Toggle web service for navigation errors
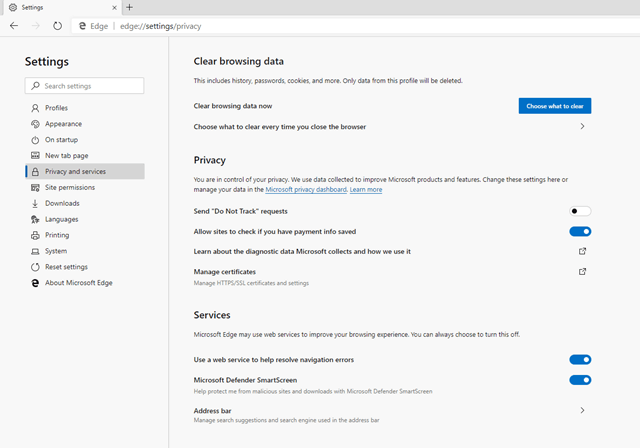640x448 pixels. click(x=580, y=359)
